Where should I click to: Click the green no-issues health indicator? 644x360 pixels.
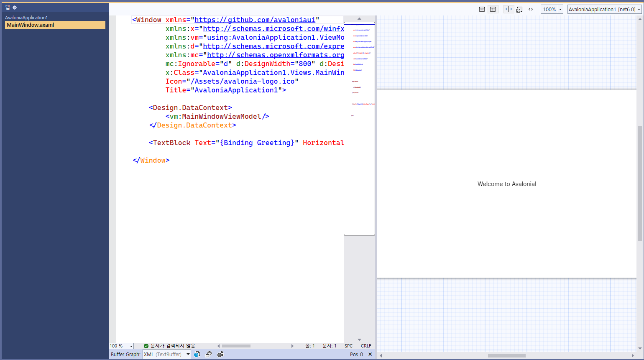146,345
